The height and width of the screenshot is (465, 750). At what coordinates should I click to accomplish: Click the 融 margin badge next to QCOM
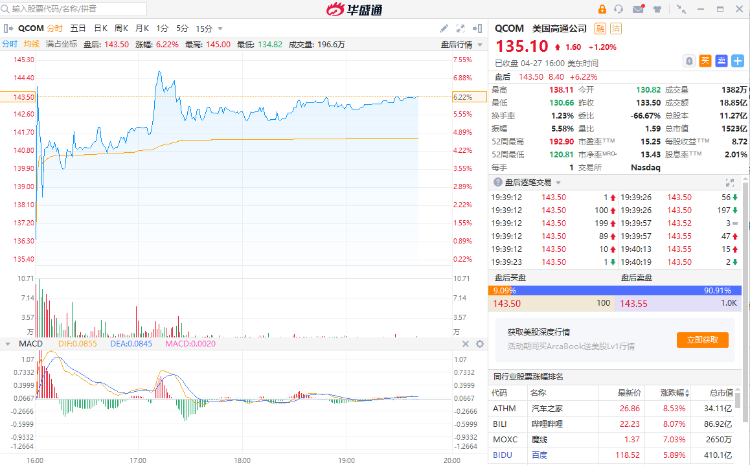click(x=600, y=29)
